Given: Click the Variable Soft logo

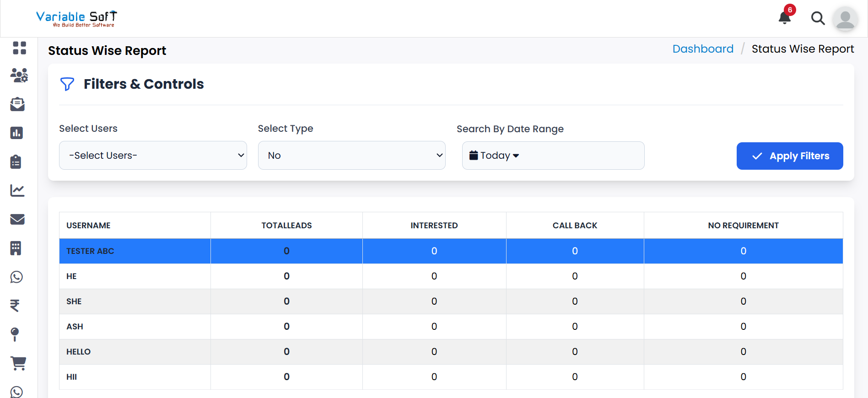Looking at the screenshot, I should [x=77, y=19].
